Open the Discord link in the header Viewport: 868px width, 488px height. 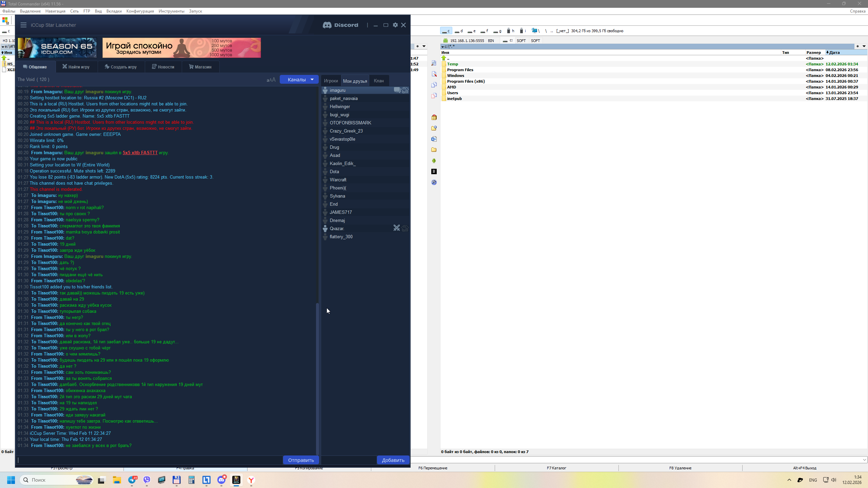[340, 25]
